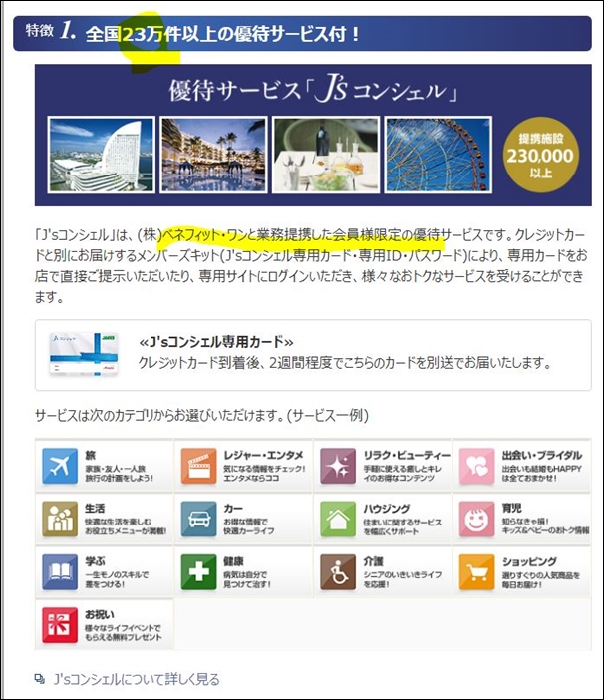Image resolution: width=604 pixels, height=700 pixels.
Task: Open the wheelchair icon for 介護
Action: click(x=338, y=572)
